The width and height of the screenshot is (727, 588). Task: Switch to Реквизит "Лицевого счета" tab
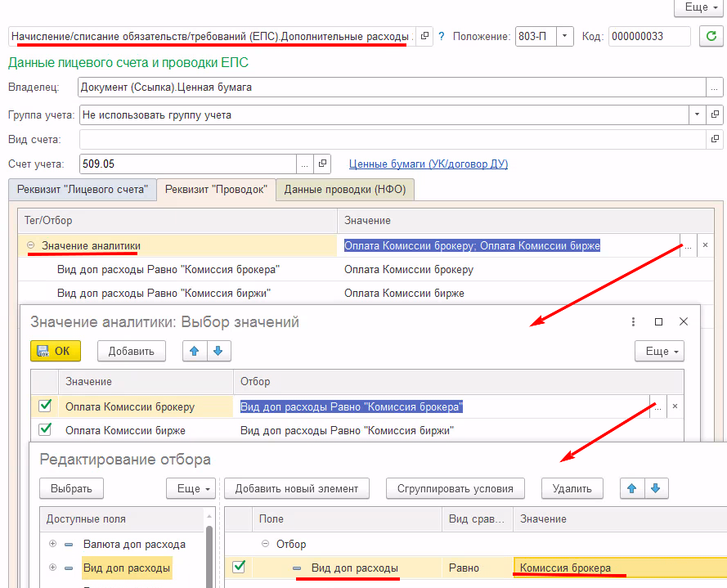click(82, 189)
